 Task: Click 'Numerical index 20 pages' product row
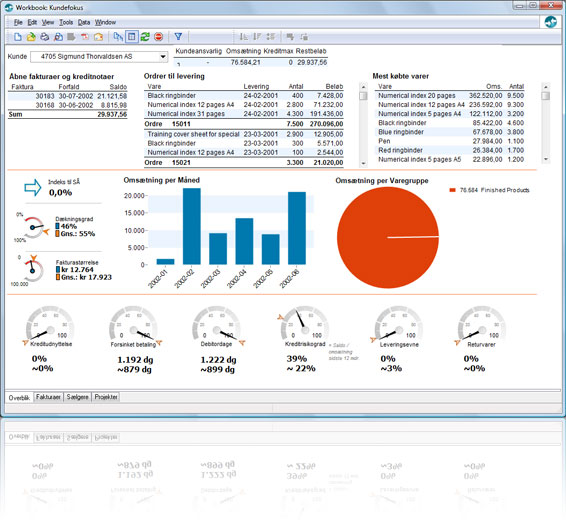449,96
